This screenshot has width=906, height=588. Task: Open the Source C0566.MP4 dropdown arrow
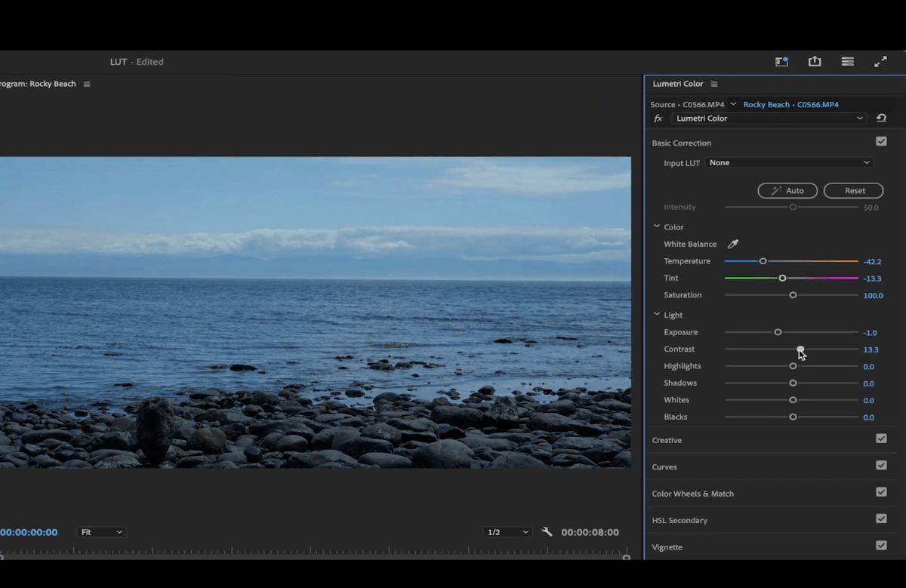[733, 104]
